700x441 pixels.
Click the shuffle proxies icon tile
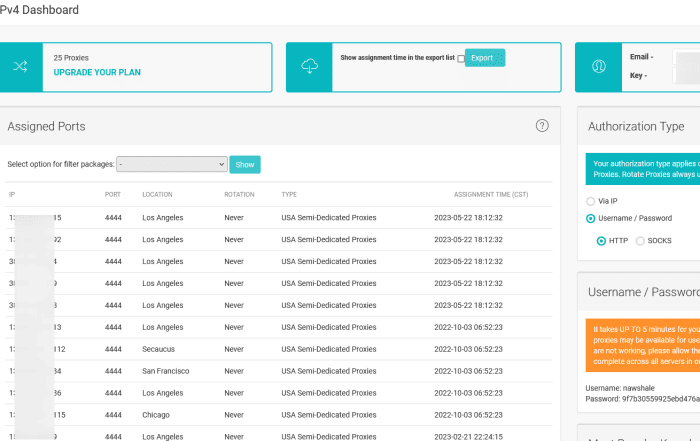pos(20,67)
